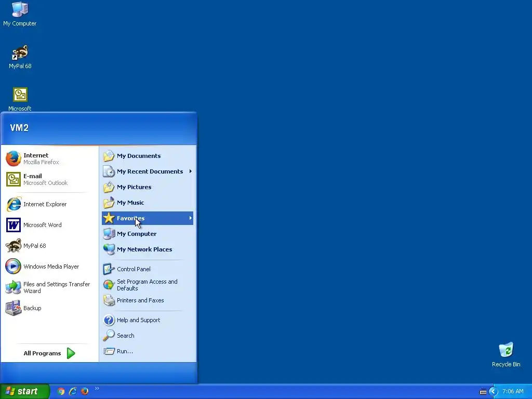Launch Internet Explorer from Quick Launch bar
This screenshot has width=532, height=399.
click(73, 391)
